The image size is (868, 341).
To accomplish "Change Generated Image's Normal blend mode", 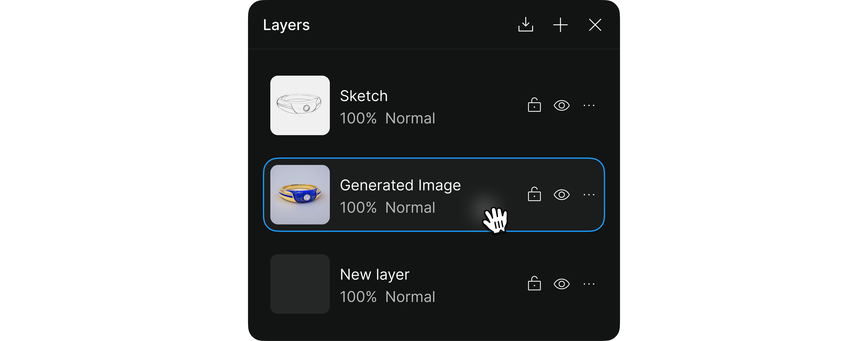I will 410,208.
